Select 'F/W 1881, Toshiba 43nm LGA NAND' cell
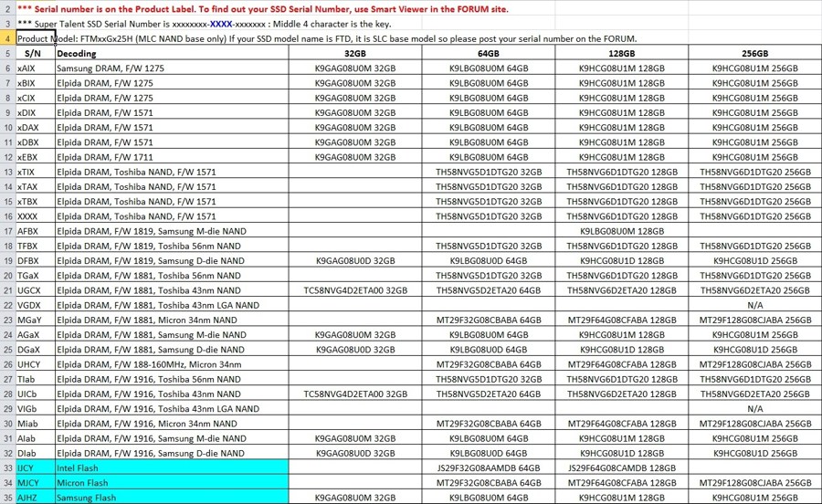 coord(172,305)
